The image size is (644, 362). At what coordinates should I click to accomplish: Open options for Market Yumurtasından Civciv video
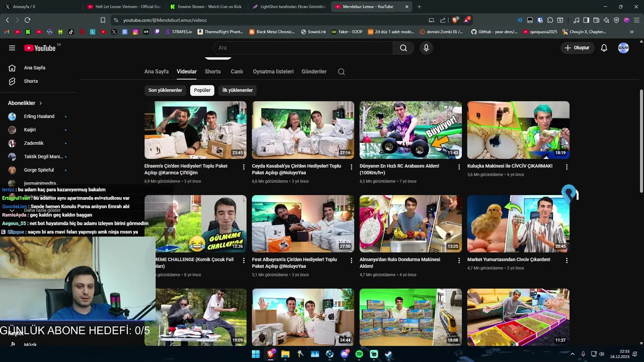tap(567, 260)
